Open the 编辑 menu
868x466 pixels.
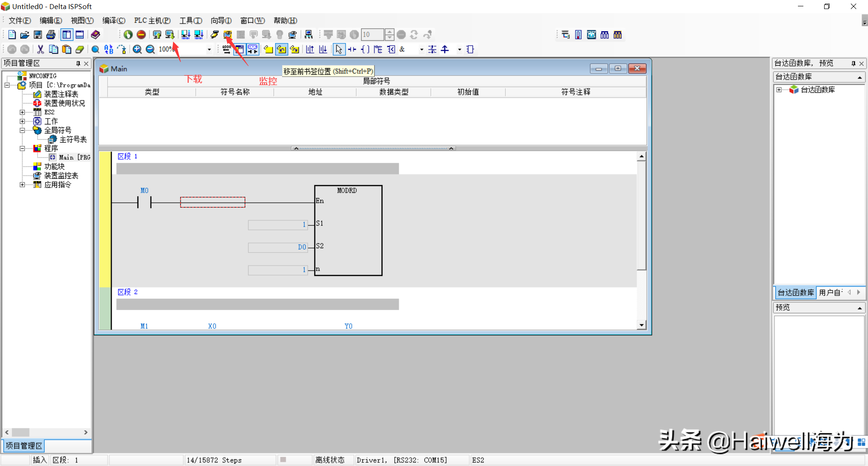51,21
